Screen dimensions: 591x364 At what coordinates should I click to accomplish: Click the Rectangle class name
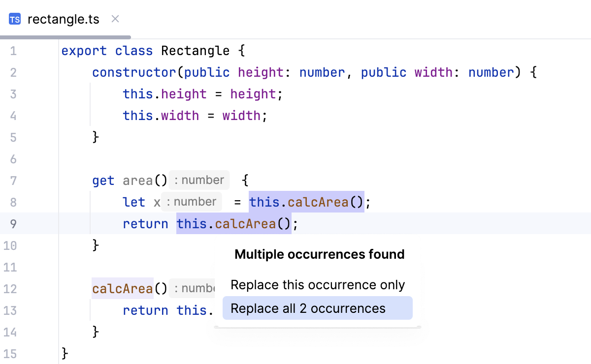pos(195,51)
